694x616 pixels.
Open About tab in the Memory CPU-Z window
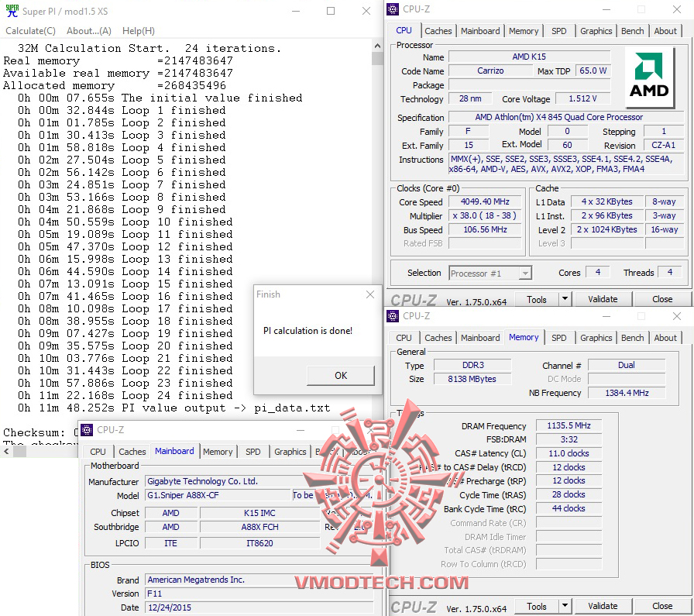click(665, 338)
